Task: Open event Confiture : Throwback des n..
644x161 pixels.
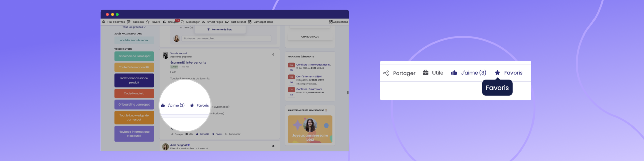Action: [314, 65]
